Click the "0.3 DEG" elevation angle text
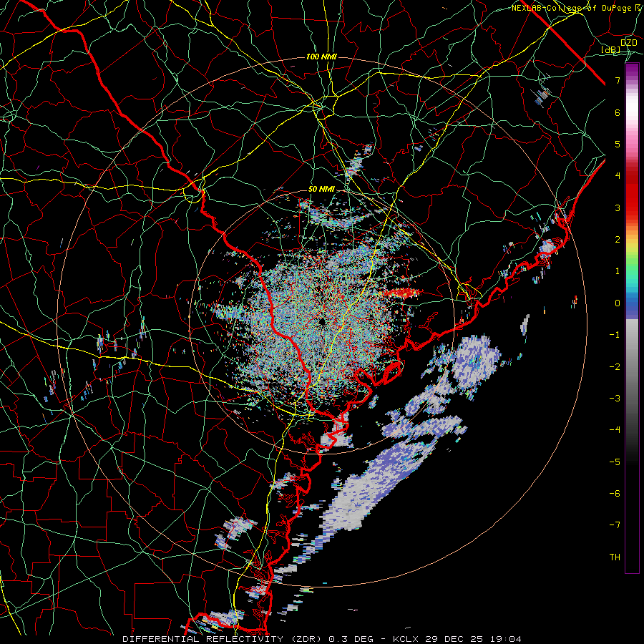 click(x=351, y=639)
